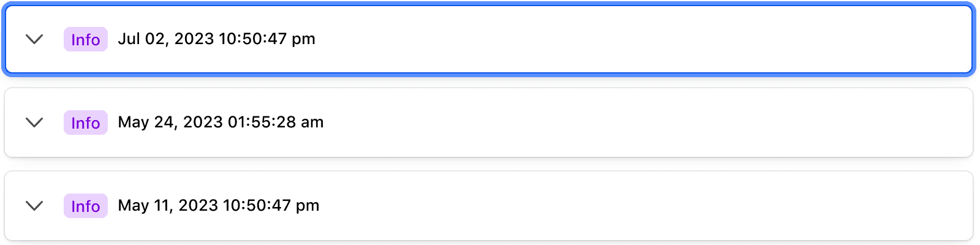The image size is (980, 245).
Task: Select the May 24 log card's blank area
Action: pyautogui.click(x=612, y=123)
